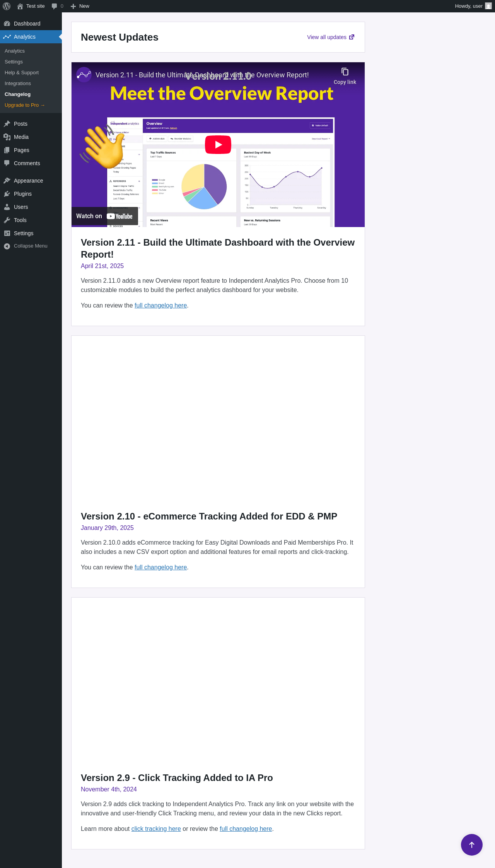Click the Plugins plug icon
The image size is (495, 868).
pos(7,194)
